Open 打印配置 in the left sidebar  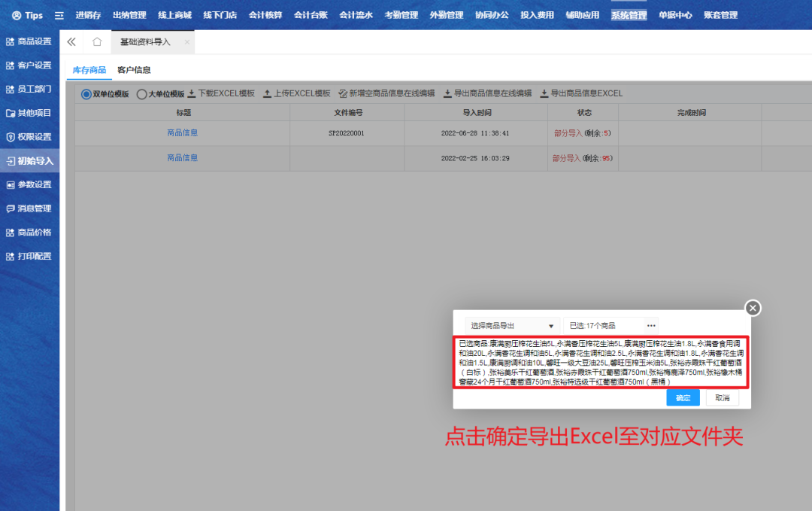point(29,257)
